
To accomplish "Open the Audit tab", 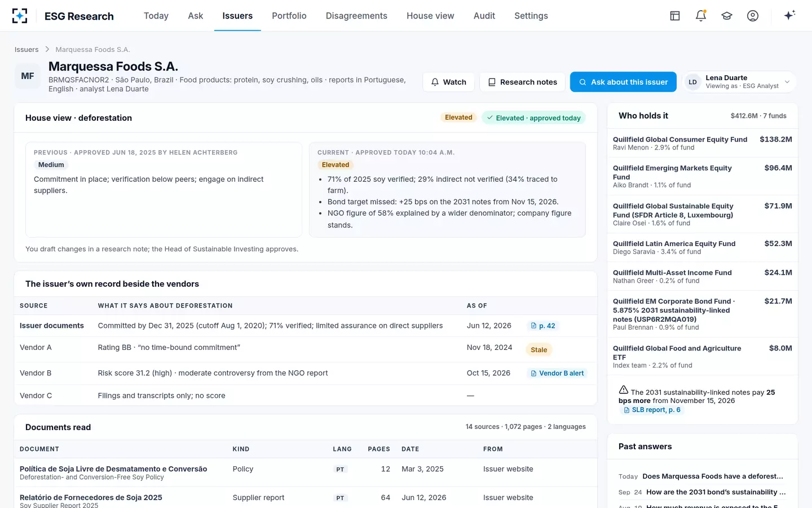I will point(484,16).
